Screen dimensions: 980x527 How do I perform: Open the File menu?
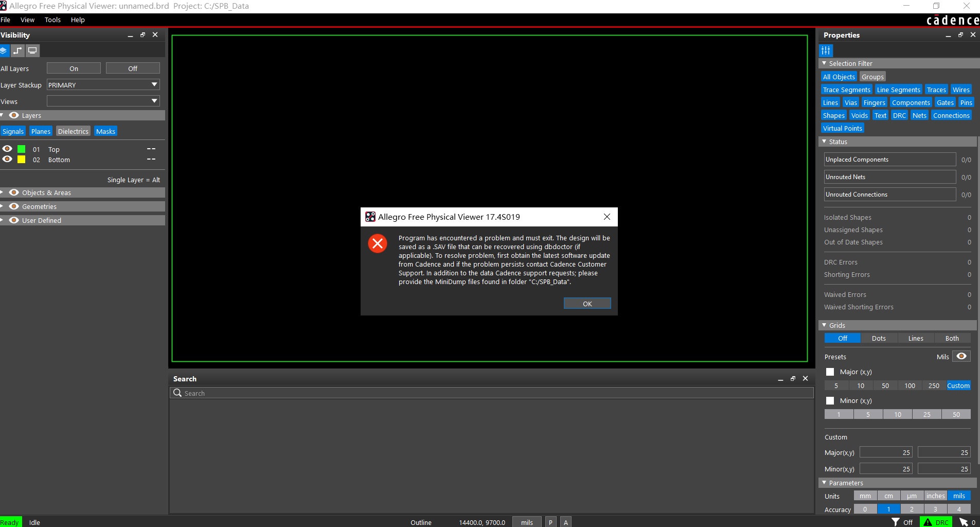pyautogui.click(x=6, y=20)
